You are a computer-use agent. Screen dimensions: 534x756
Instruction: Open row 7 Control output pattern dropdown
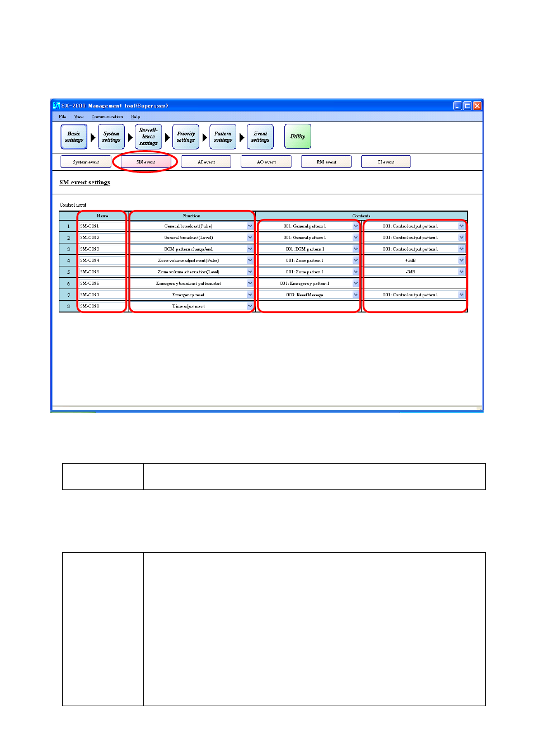click(x=462, y=295)
